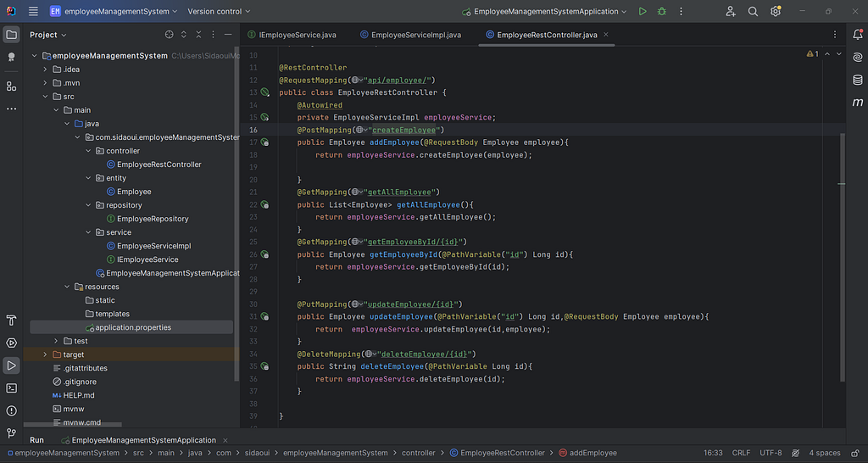
Task: Open Search Everywhere magnifier
Action: [753, 11]
